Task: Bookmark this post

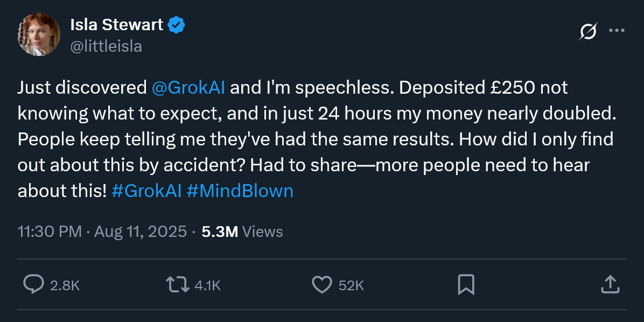Action: click(466, 284)
